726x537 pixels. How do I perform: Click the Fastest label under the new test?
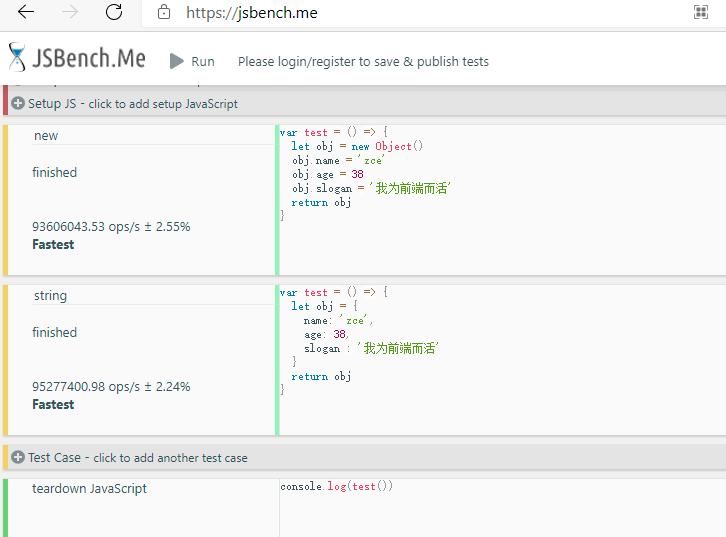(x=53, y=244)
